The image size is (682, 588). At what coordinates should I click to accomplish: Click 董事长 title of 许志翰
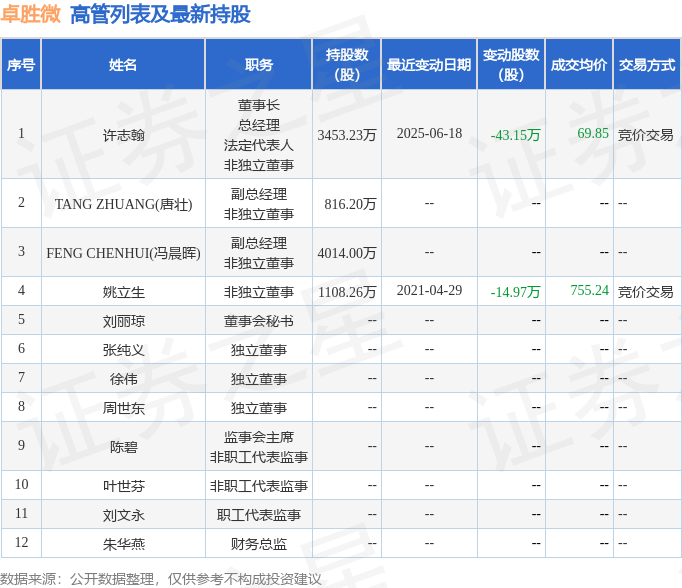(259, 105)
